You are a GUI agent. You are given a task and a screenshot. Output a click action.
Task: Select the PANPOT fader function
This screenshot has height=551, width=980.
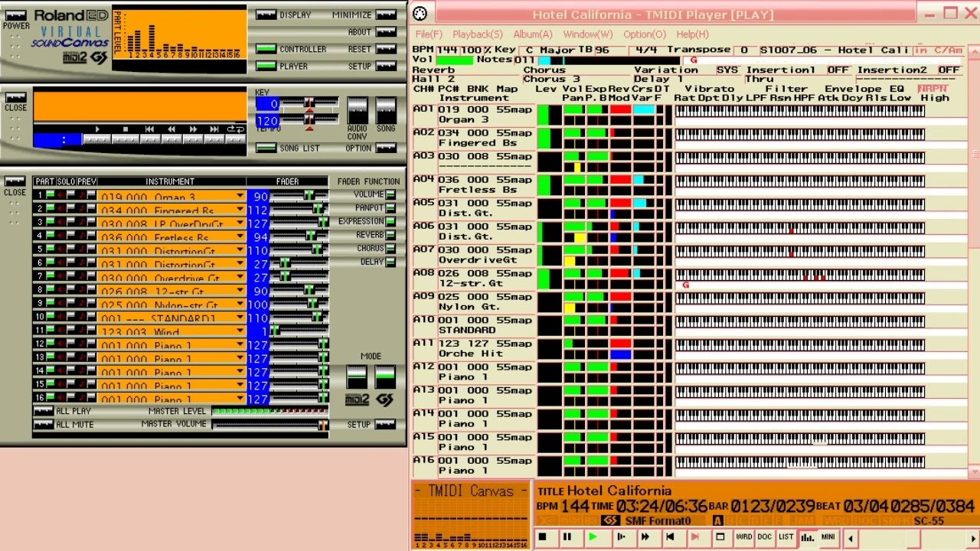(390, 207)
